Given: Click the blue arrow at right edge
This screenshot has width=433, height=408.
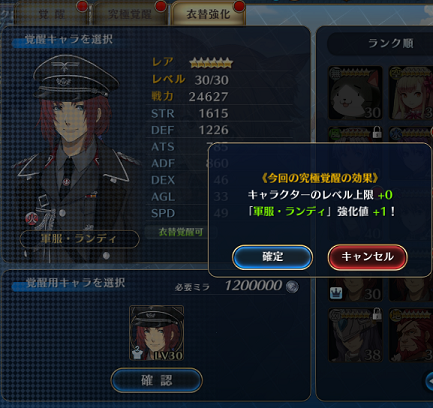Looking at the screenshot, I should pos(429,381).
